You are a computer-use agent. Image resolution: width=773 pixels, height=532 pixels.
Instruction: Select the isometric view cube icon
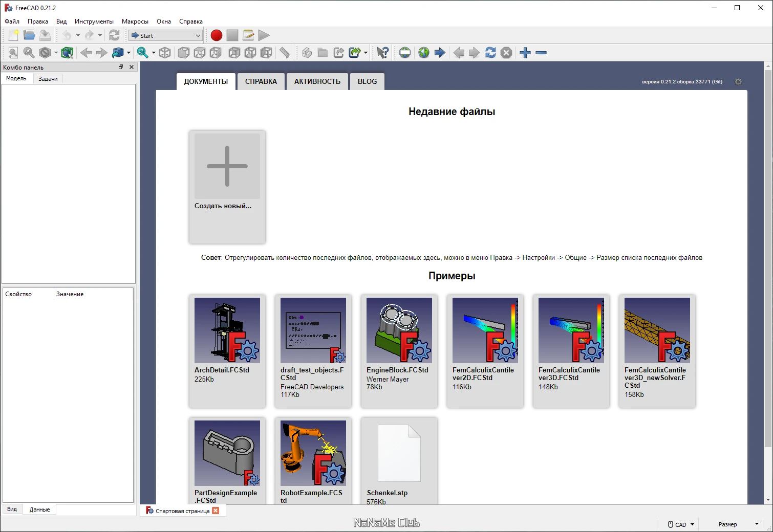[x=165, y=53]
